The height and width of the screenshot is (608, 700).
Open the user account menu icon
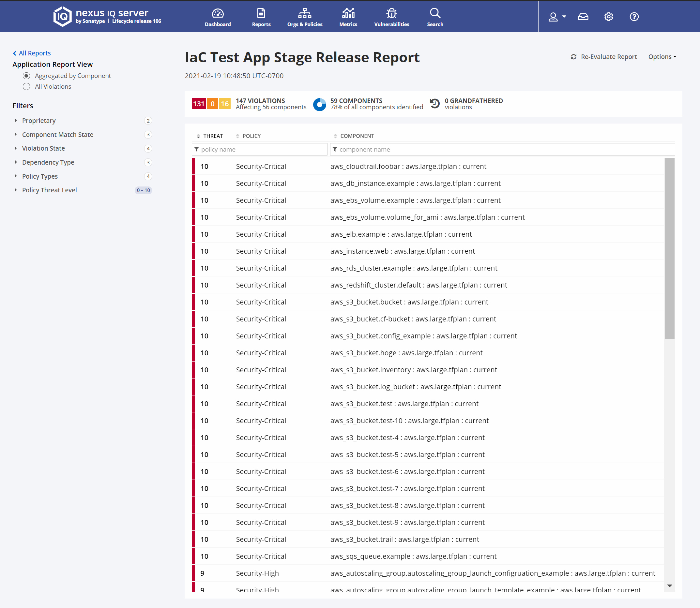click(553, 17)
